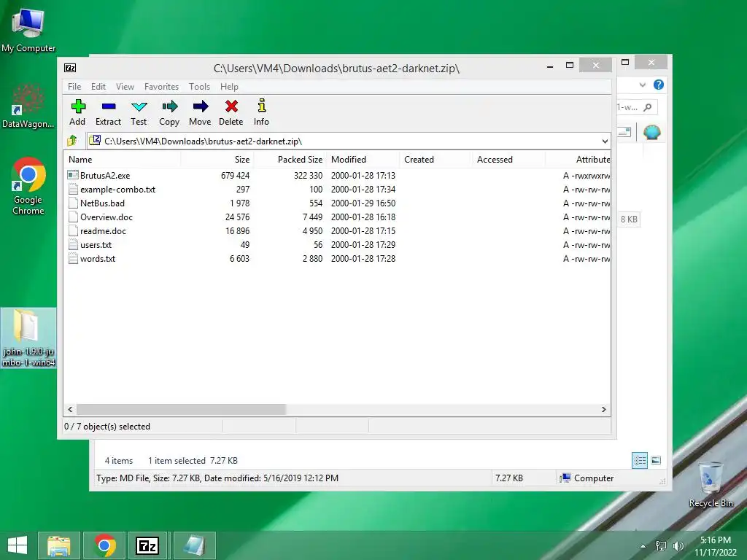Select the users.txt file icon

(x=73, y=244)
